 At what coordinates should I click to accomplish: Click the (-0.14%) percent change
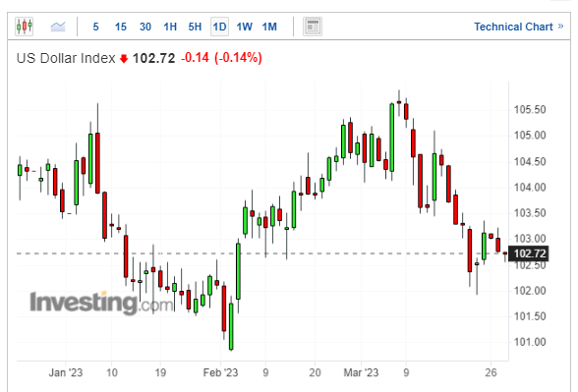pos(238,58)
